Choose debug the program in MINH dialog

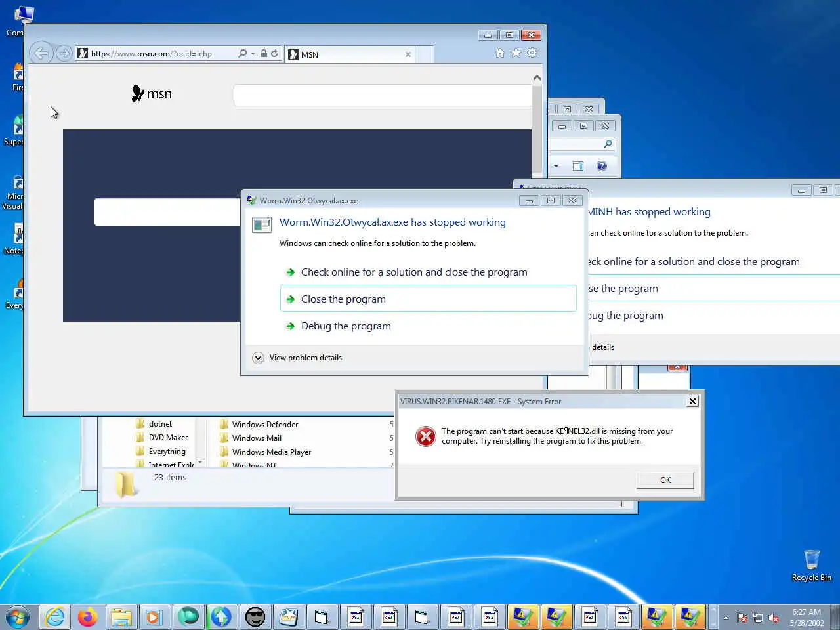coord(713,315)
